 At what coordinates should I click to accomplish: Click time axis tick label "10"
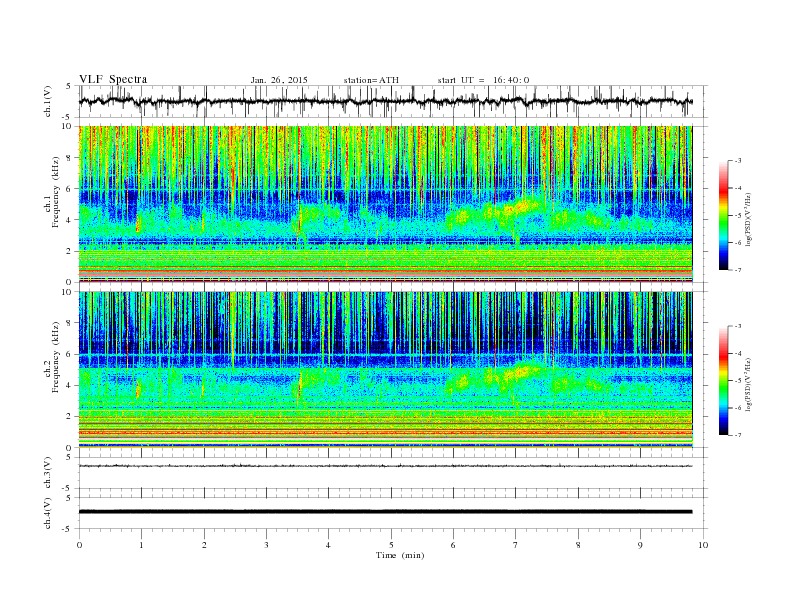[703, 545]
